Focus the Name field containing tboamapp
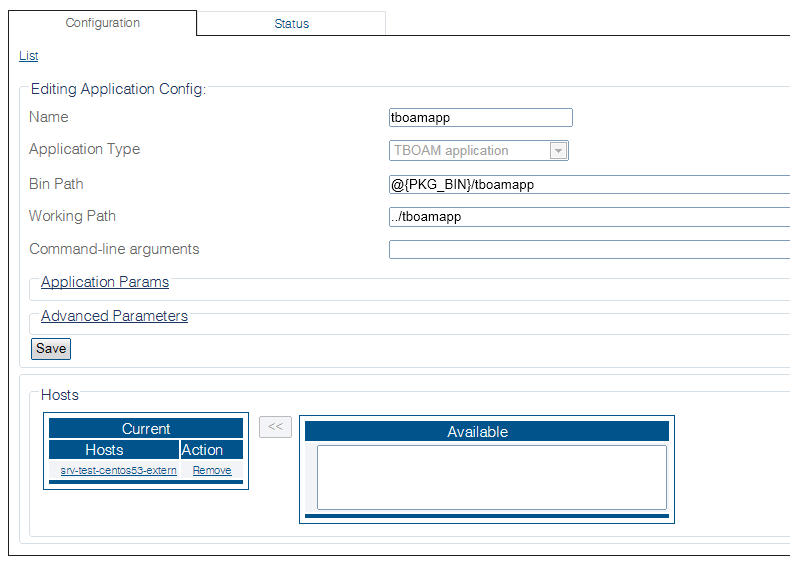 (x=480, y=118)
